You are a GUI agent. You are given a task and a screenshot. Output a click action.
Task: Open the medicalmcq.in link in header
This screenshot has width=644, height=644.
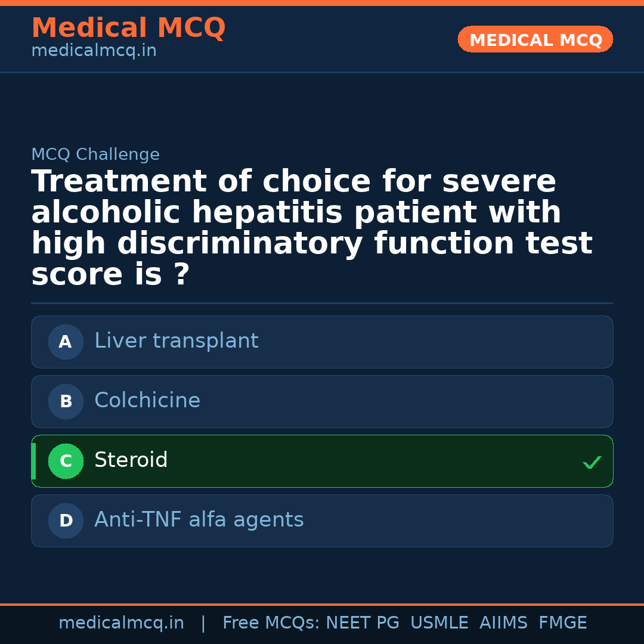tap(94, 51)
